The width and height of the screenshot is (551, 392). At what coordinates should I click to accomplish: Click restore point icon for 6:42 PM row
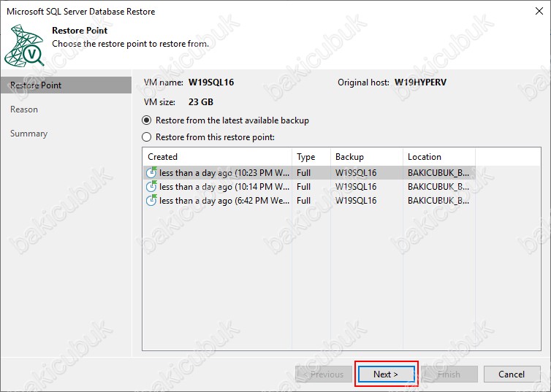click(x=151, y=201)
